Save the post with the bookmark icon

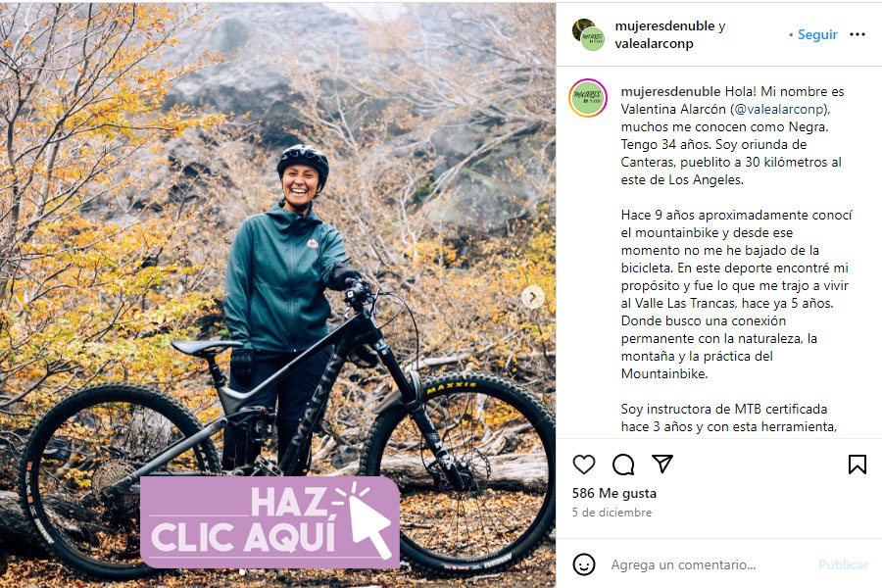coord(857,465)
